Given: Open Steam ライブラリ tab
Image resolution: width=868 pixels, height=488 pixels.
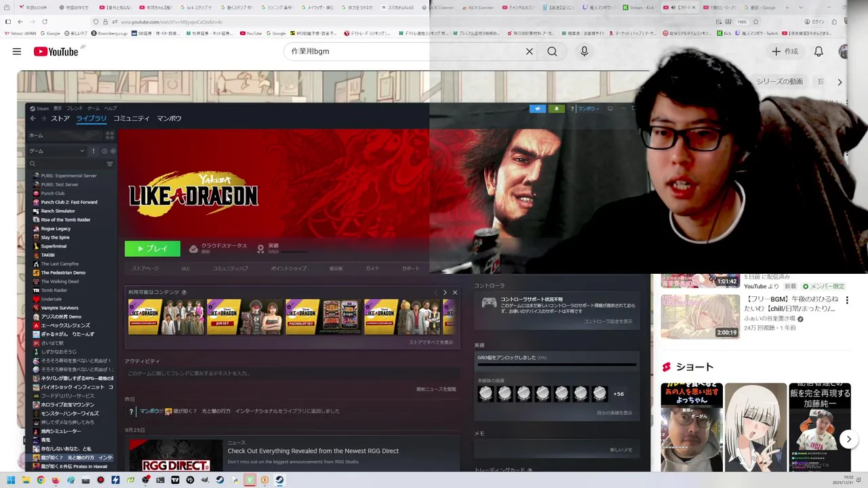Looking at the screenshot, I should point(91,119).
